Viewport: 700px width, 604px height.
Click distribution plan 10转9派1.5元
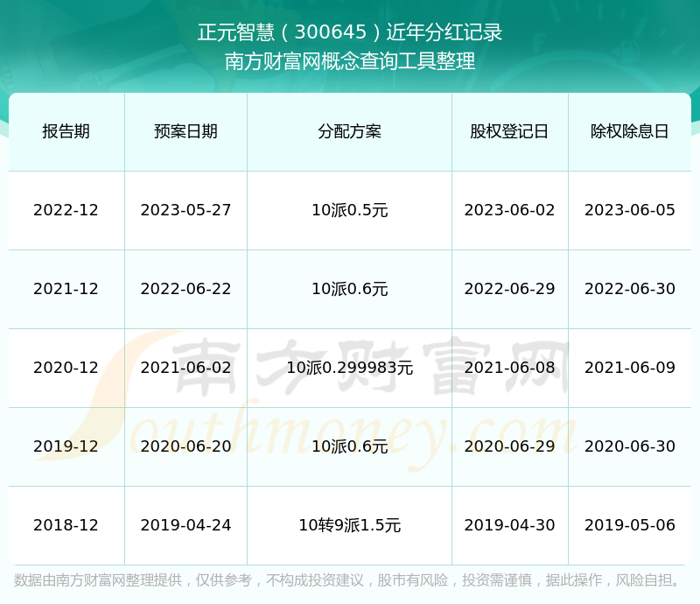click(349, 525)
